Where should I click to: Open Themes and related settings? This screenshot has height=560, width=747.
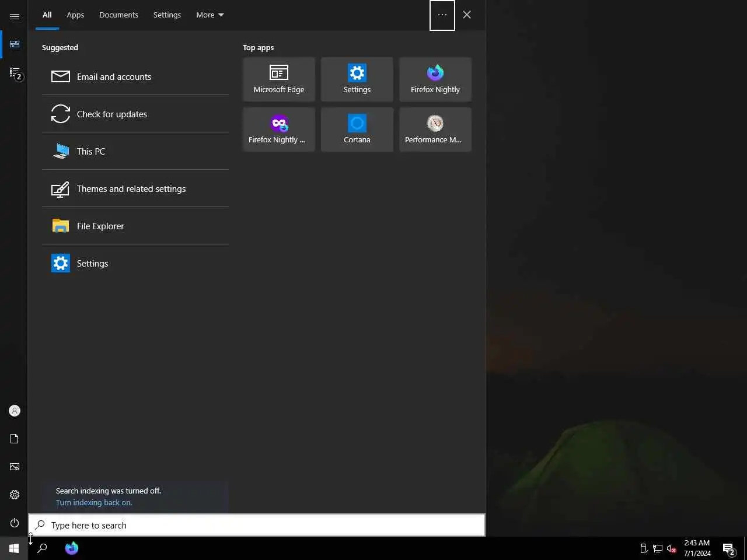135,188
